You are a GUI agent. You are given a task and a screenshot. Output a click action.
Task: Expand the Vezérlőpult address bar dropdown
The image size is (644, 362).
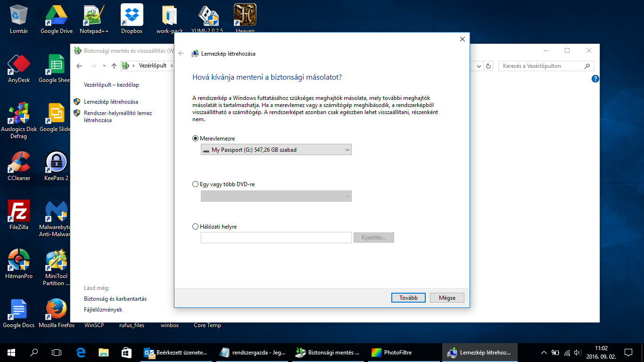[x=479, y=66]
